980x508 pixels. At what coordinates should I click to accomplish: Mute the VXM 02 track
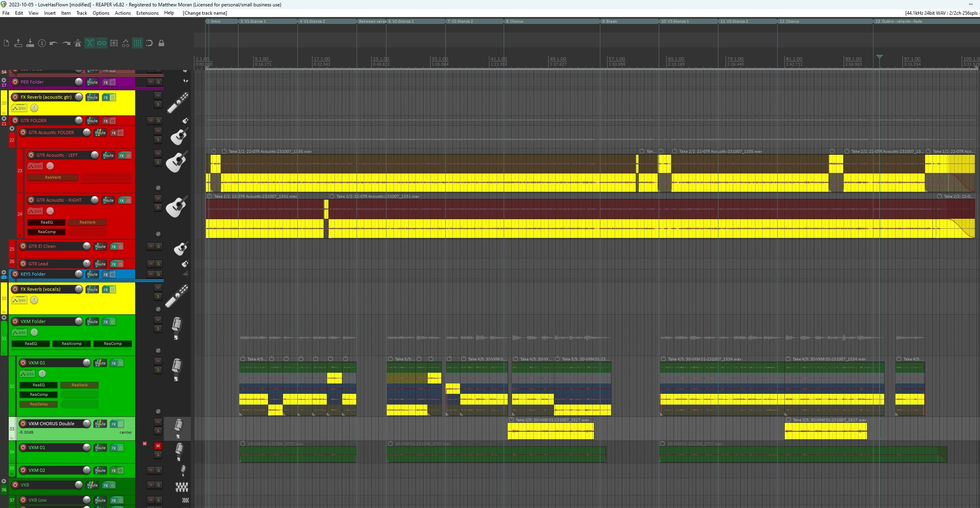151,470
